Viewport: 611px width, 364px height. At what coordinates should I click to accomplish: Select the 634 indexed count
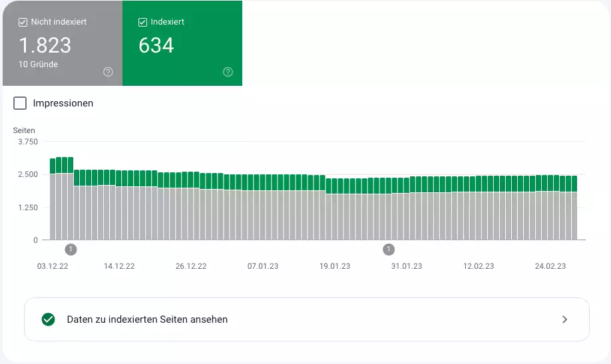coord(156,45)
